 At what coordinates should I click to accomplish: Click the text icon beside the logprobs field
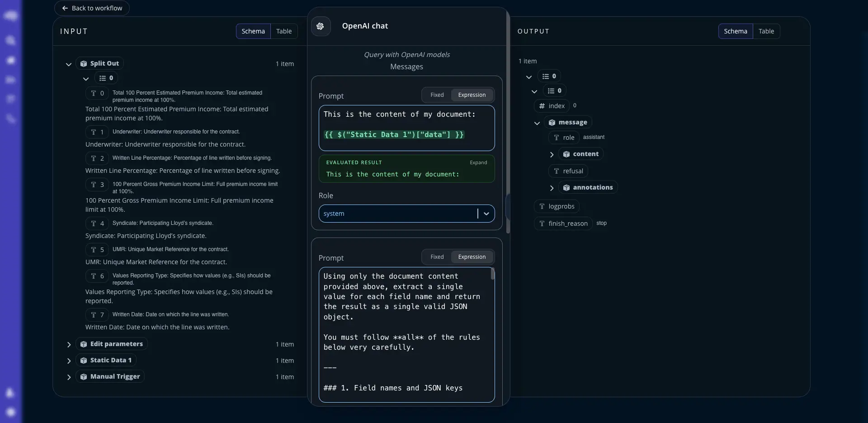tap(542, 206)
